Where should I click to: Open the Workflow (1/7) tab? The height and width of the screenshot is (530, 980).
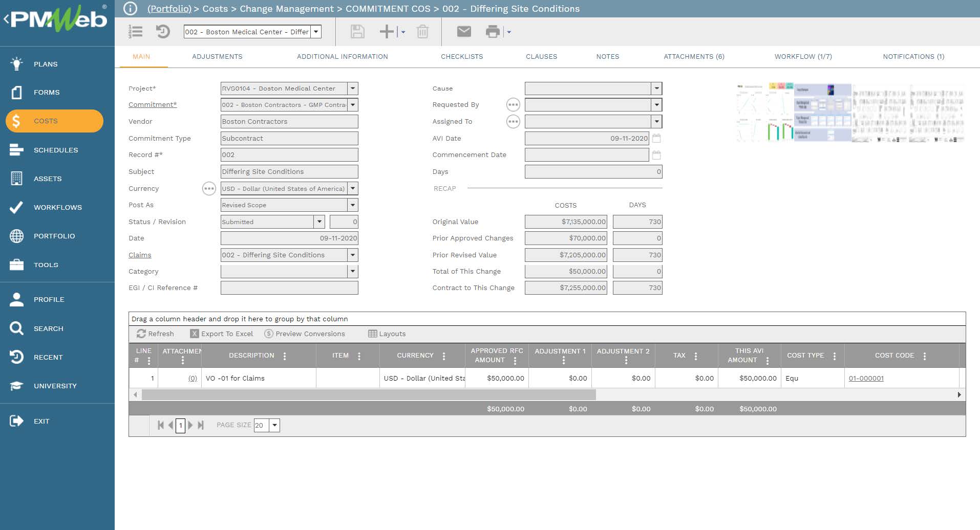tap(803, 56)
